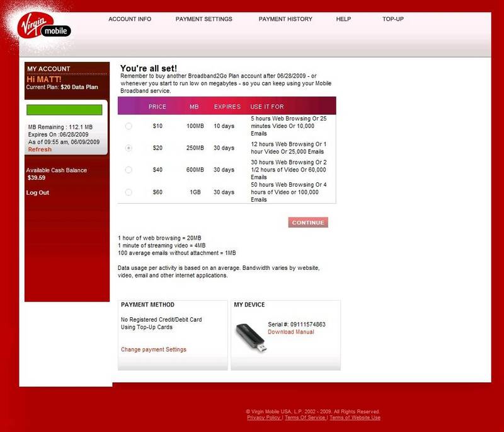Click Log Out in the sidebar
The height and width of the screenshot is (432, 504).
tap(38, 192)
